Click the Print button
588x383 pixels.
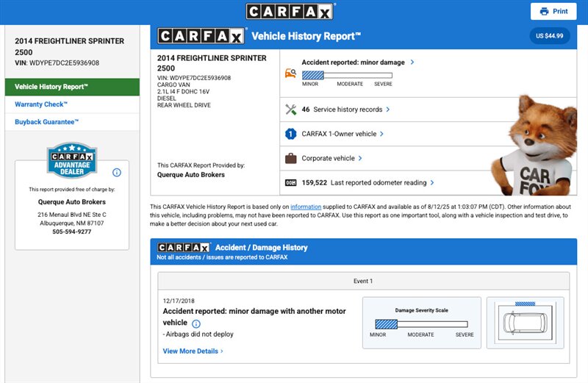pos(554,11)
